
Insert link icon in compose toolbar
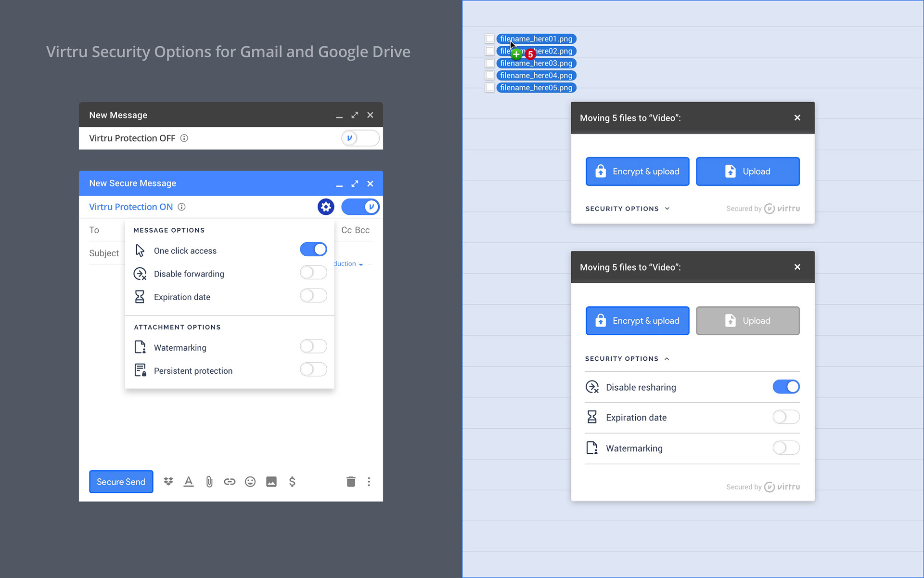pos(230,481)
